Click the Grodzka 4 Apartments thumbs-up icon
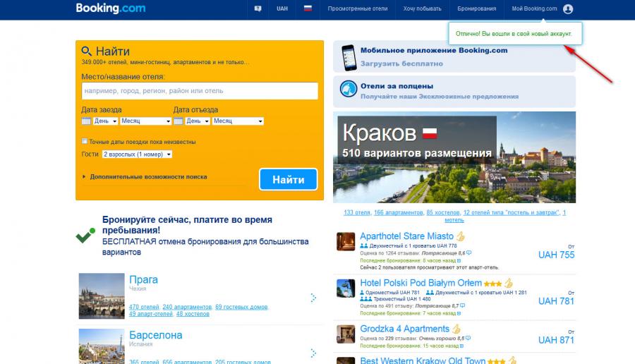This screenshot has width=635, height=364. [x=456, y=328]
